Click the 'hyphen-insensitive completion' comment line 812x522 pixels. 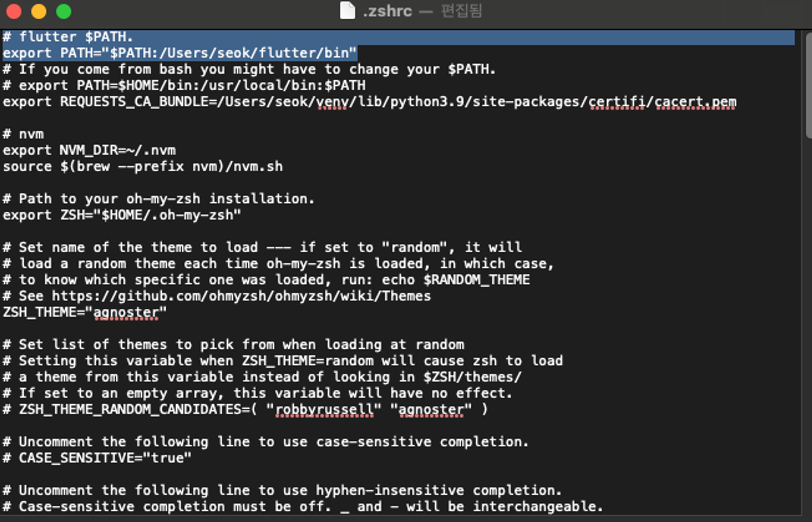283,491
